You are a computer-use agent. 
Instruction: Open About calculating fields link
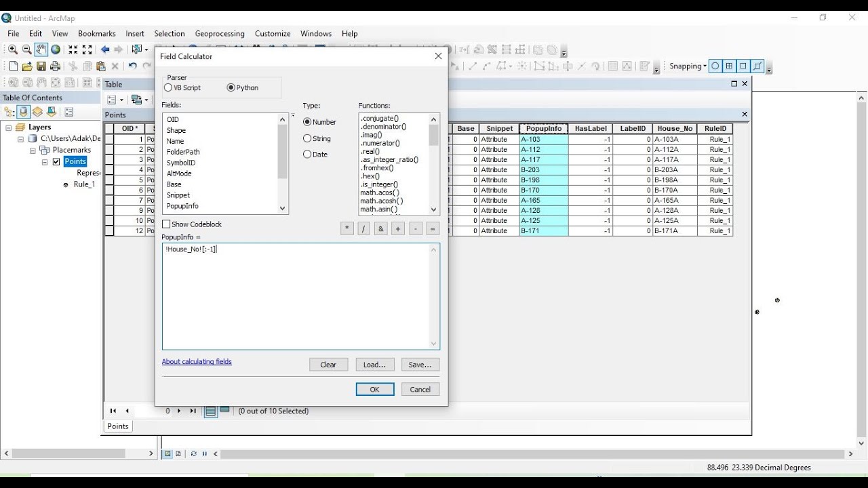tap(197, 362)
